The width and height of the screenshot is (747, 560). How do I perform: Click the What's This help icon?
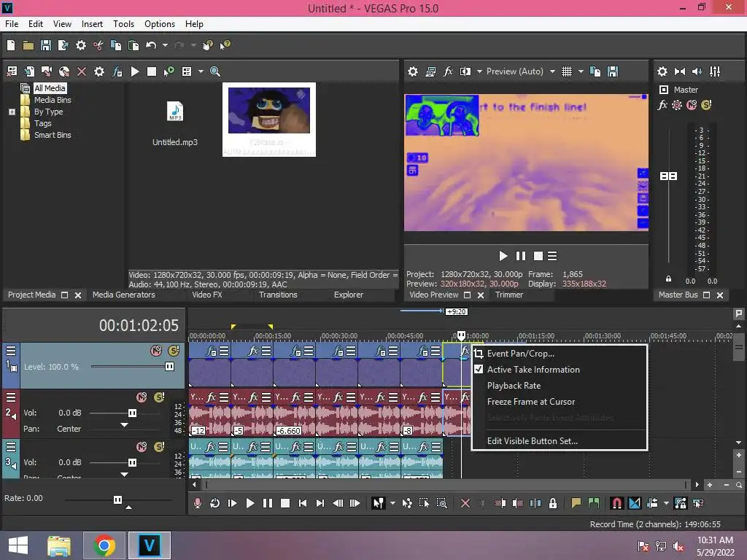(225, 45)
